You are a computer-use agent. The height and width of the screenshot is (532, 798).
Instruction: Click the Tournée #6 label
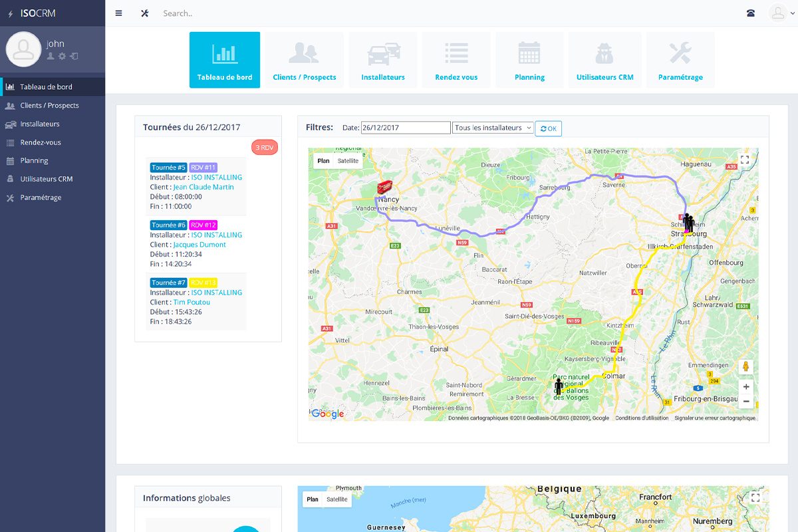168,225
